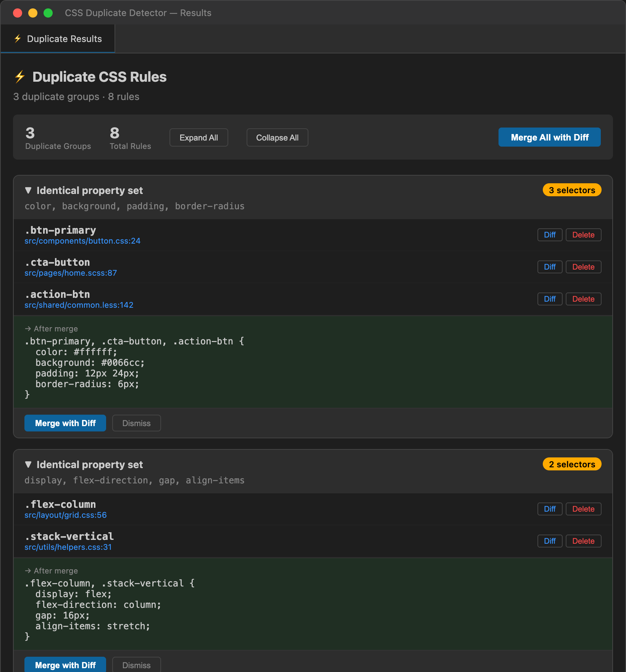
Task: Minimize the window with yellow button
Action: coord(33,13)
